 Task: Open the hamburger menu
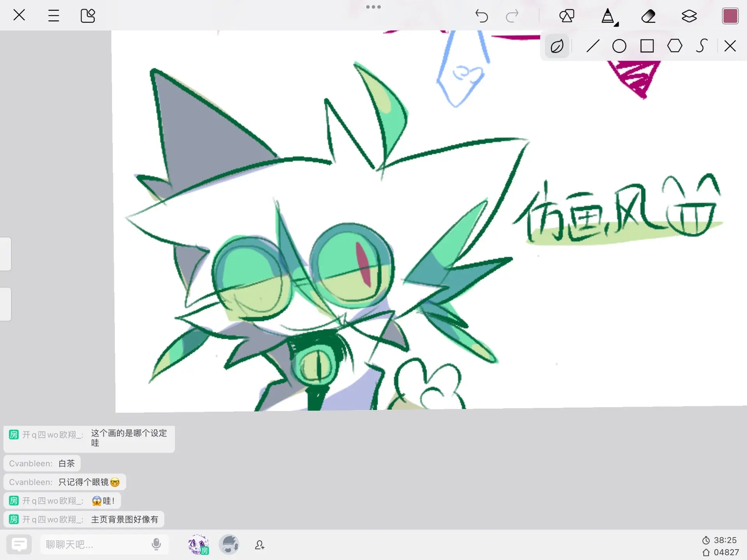tap(54, 16)
